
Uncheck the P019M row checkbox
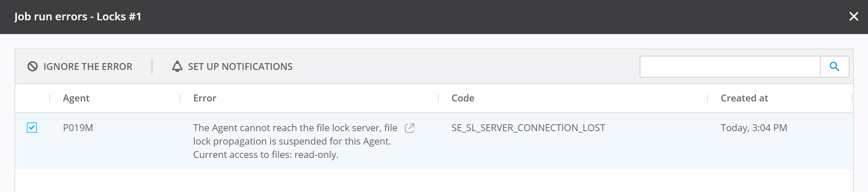pos(32,128)
